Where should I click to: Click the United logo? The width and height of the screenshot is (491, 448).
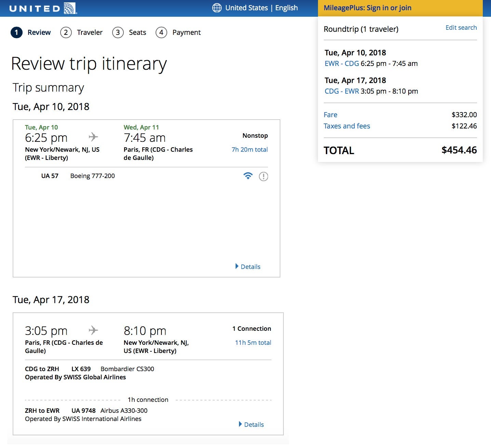[x=43, y=8]
